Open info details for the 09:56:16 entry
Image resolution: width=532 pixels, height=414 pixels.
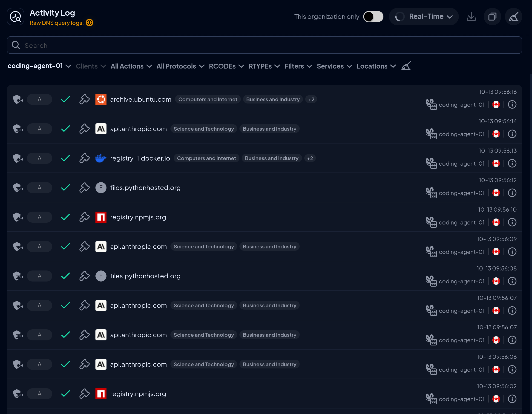click(512, 105)
